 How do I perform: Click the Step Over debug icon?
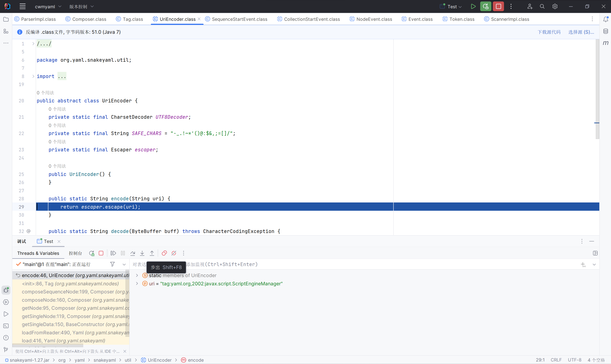(x=133, y=253)
